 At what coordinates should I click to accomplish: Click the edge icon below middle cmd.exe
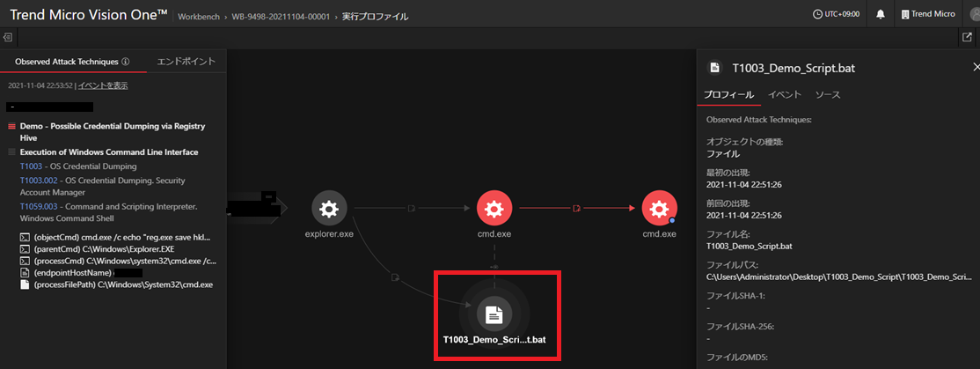494,267
